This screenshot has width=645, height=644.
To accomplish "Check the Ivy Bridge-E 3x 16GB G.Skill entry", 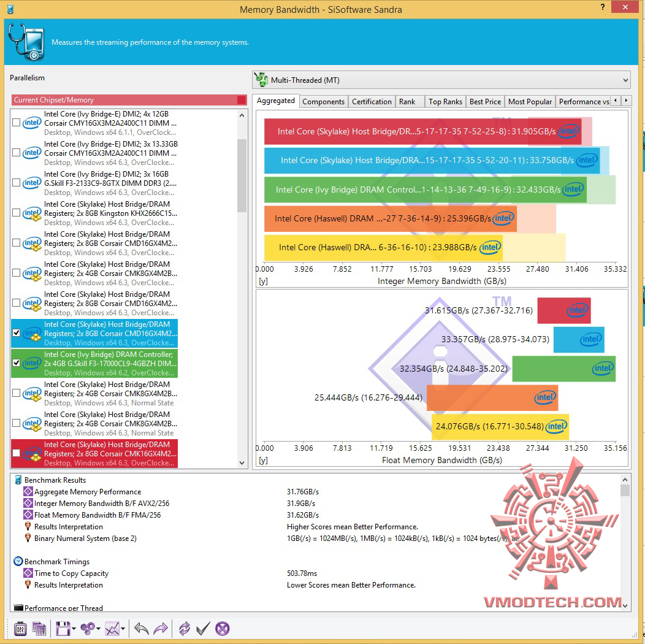I will tap(16, 183).
